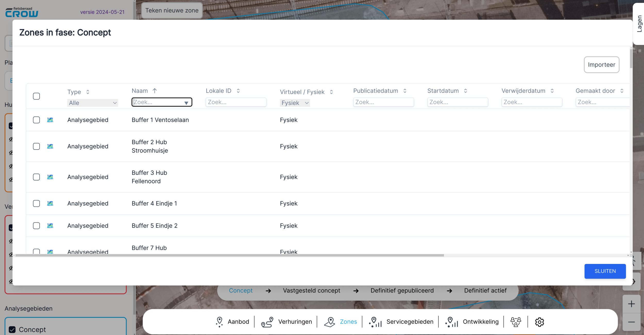Select Buffer 2 Hub Stroomhuisje checkbox
Screen dimensions: 644x335
coord(36,147)
